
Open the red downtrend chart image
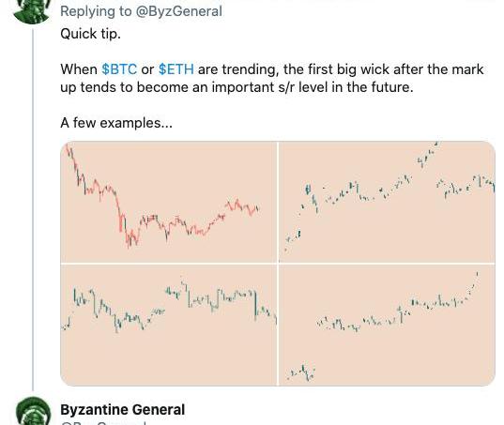click(168, 202)
